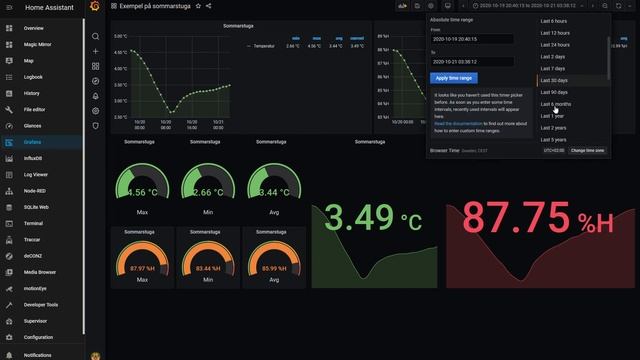Click the motionEye sidebar icon

pyautogui.click(x=9, y=289)
